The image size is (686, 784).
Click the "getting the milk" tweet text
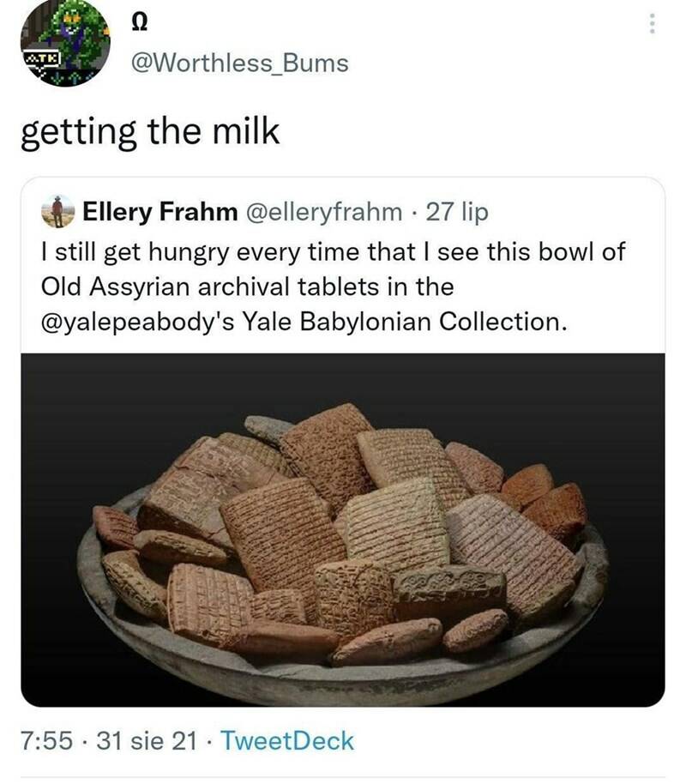pyautogui.click(x=149, y=133)
